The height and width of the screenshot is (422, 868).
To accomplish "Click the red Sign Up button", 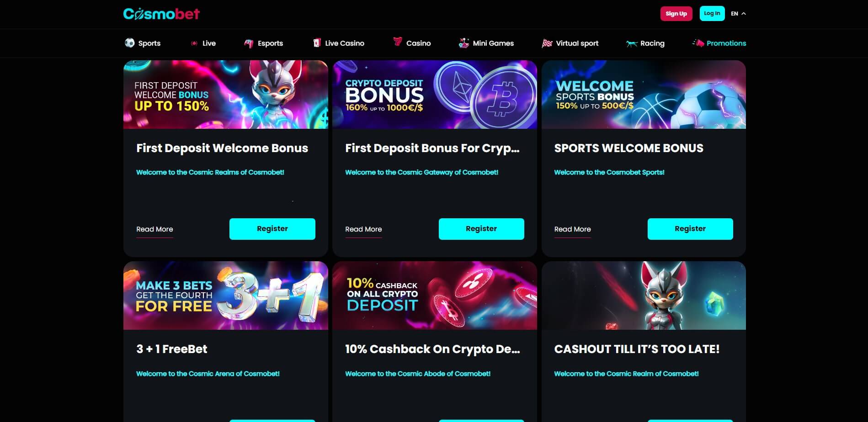I will pyautogui.click(x=676, y=14).
